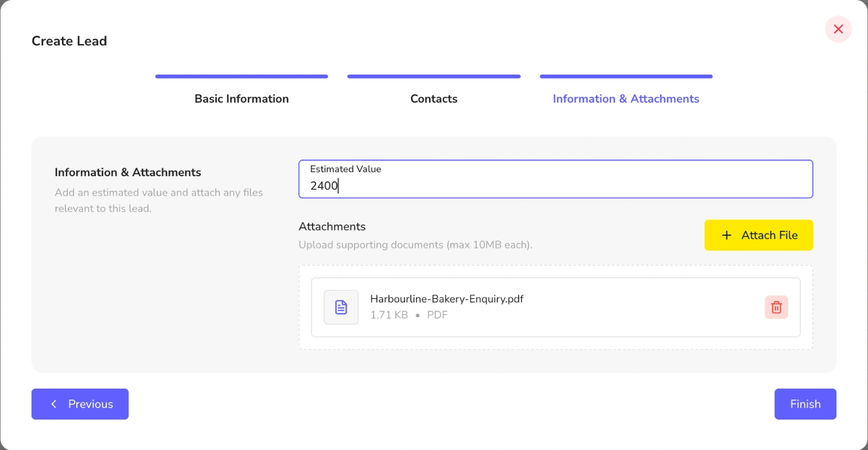Close the Create Lead dialog
The image size is (868, 450).
[838, 29]
